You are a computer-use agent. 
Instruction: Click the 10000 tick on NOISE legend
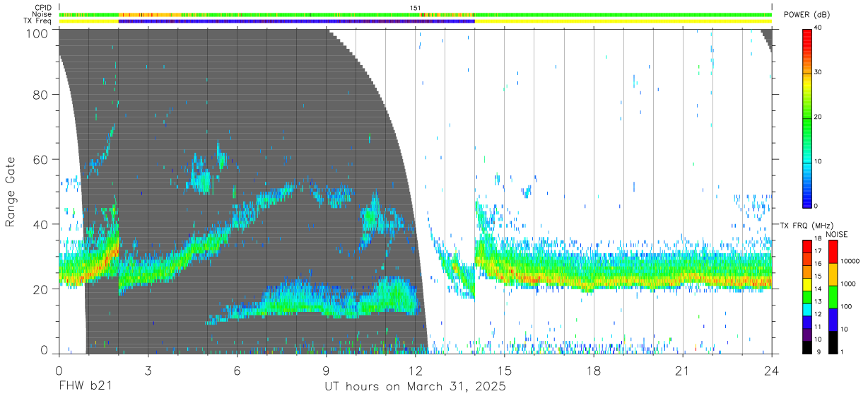(x=849, y=261)
